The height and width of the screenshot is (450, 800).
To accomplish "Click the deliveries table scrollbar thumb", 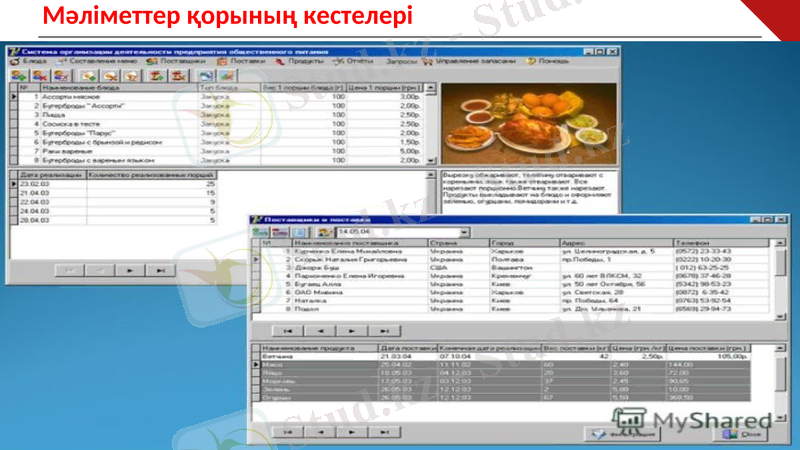I will tap(780, 372).
